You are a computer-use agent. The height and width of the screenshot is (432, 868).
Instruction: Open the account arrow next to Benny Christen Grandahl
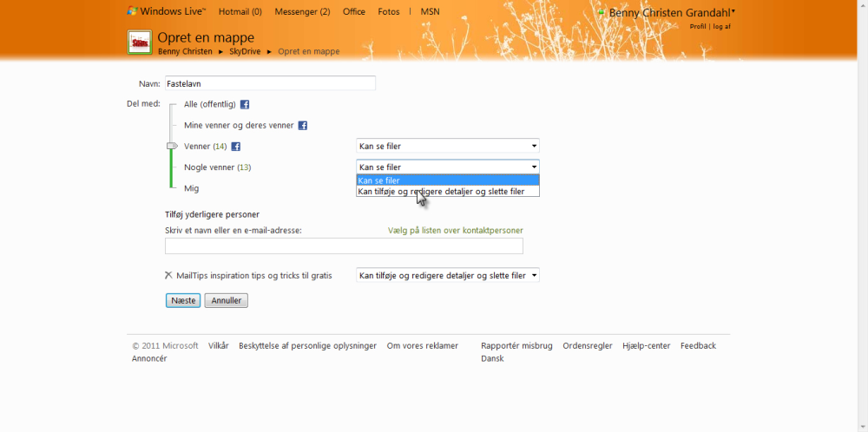pos(733,10)
